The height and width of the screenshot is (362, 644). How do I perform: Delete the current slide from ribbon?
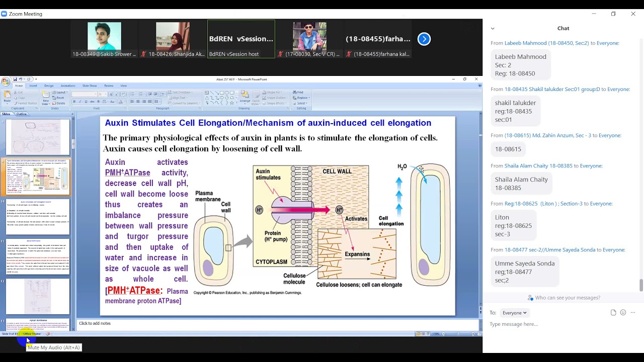coord(58,103)
